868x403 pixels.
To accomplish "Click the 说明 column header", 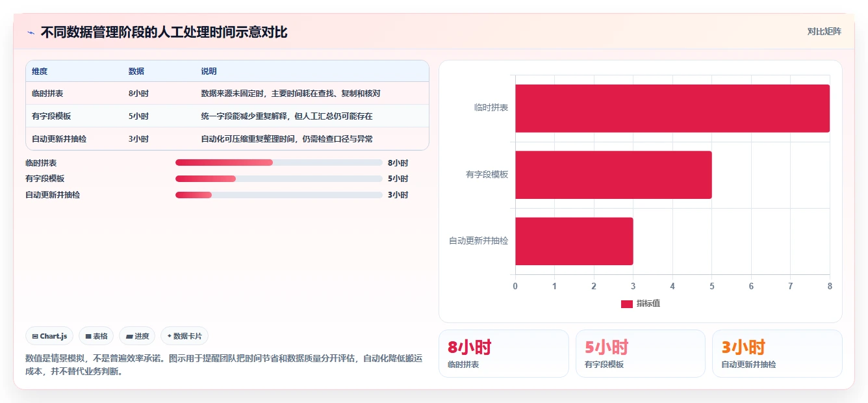I will click(209, 71).
